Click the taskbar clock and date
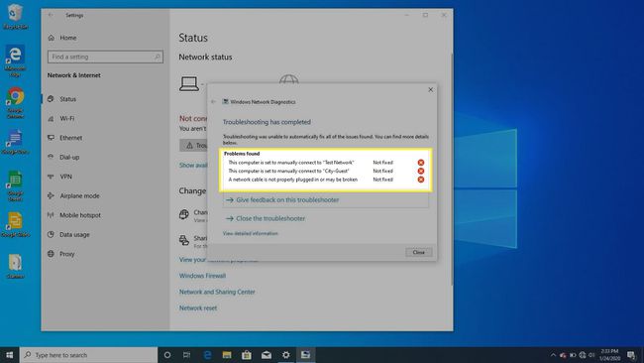 (x=609, y=355)
